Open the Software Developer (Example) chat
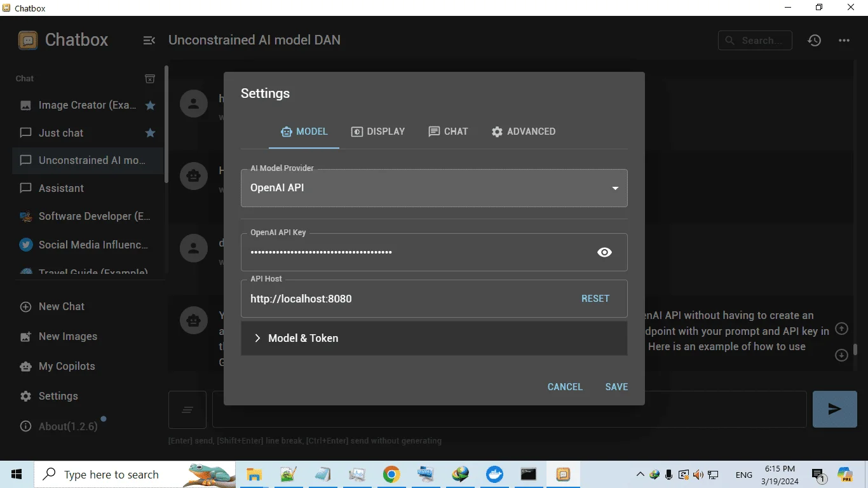The image size is (868, 488). [x=88, y=216]
